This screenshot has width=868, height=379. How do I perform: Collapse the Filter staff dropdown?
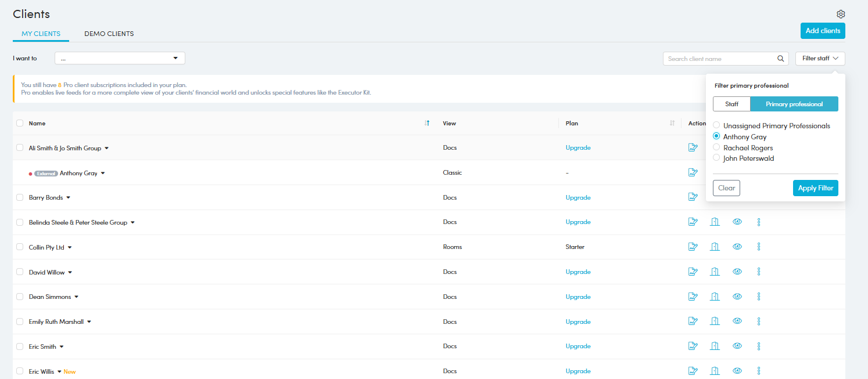(820, 59)
